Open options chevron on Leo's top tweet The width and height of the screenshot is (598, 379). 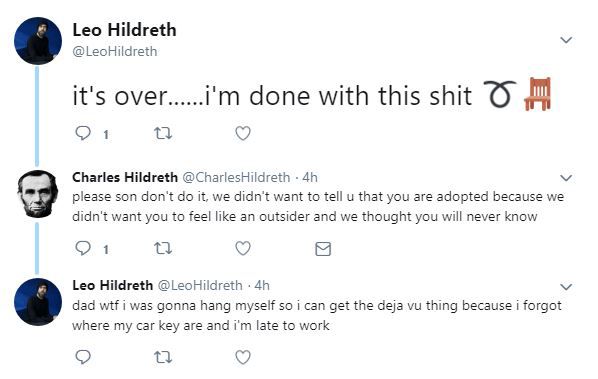coord(566,40)
